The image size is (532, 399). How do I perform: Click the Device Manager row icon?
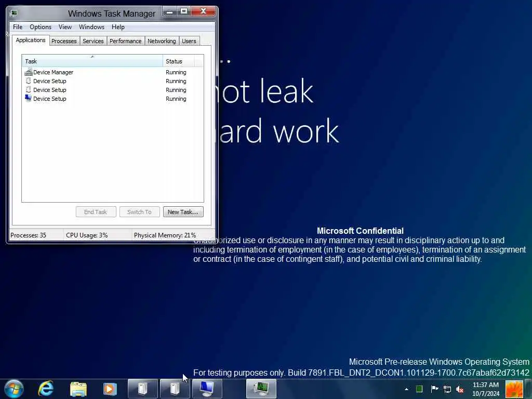29,72
